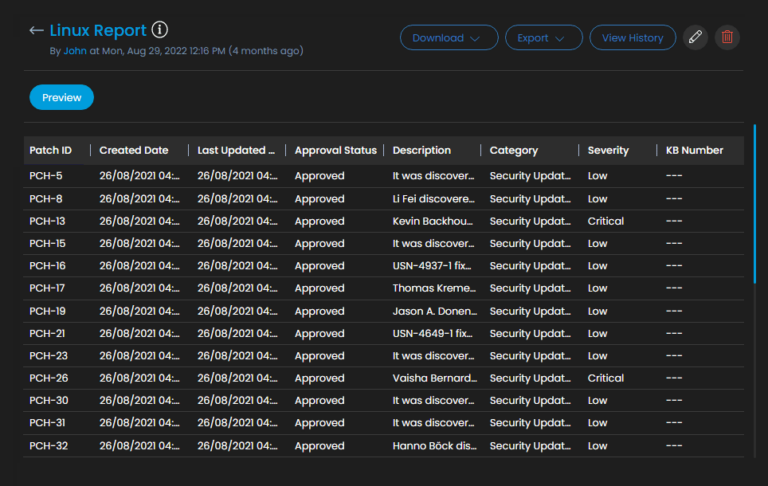
Task: Click the pencil edit icon
Action: coord(695,38)
